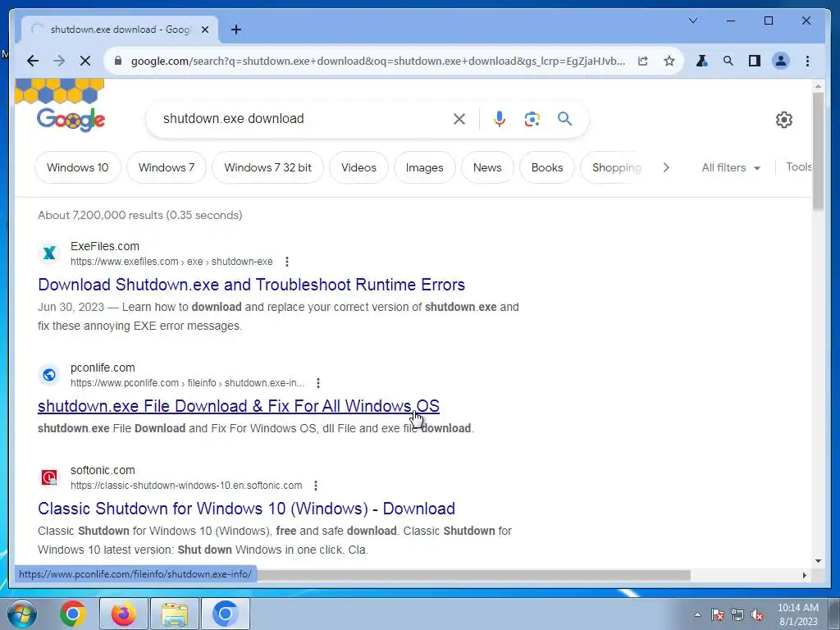Click the muted volume tray icon

tap(757, 614)
